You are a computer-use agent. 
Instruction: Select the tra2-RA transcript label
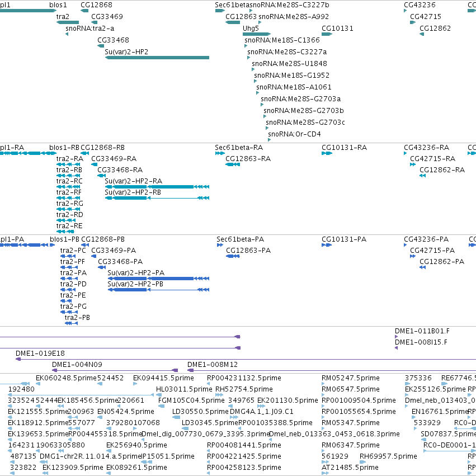click(69, 159)
